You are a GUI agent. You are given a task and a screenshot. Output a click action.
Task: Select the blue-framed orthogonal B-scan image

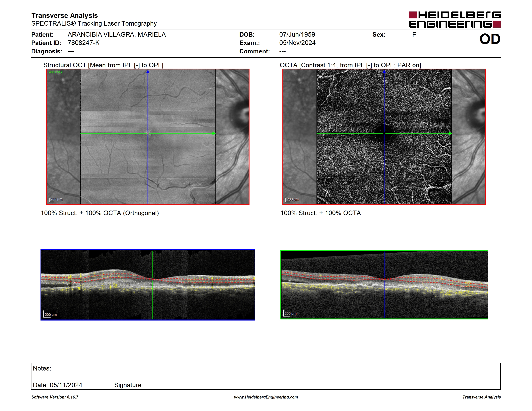pos(148,285)
